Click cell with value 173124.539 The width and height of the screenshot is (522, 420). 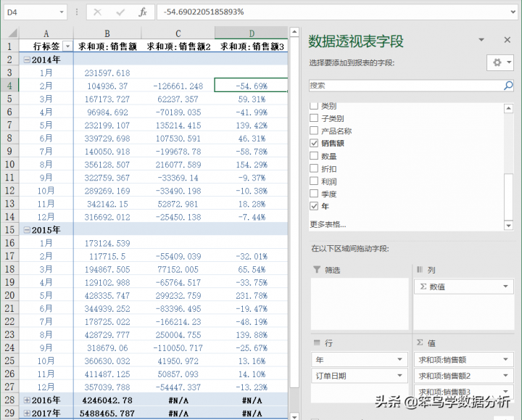point(107,243)
